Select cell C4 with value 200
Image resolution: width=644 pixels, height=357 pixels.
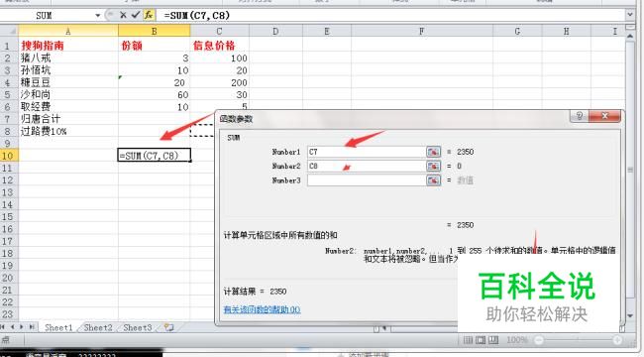click(x=219, y=82)
